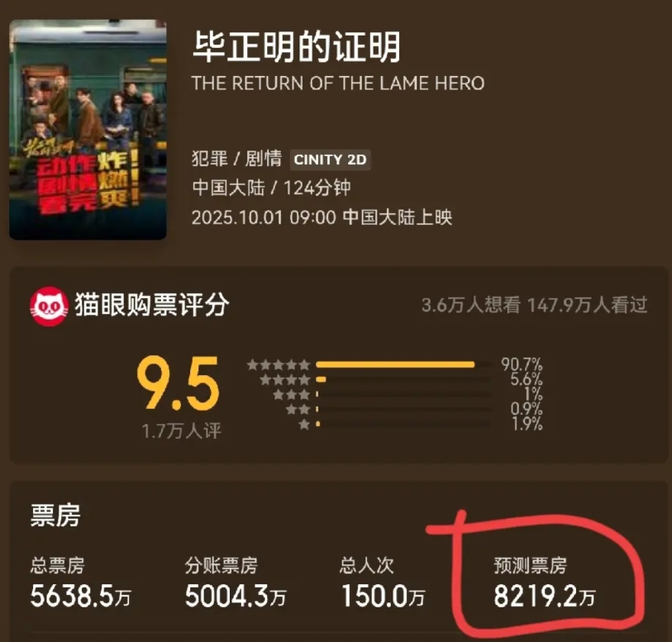Image resolution: width=672 pixels, height=642 pixels.
Task: Open the 1.7万人评 review count
Action: coord(181,430)
